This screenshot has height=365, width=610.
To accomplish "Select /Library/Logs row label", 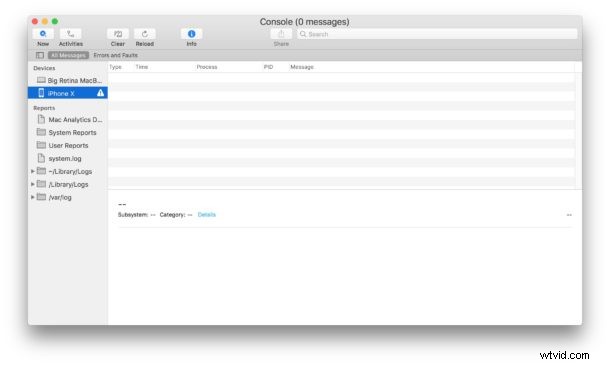I will pos(68,184).
